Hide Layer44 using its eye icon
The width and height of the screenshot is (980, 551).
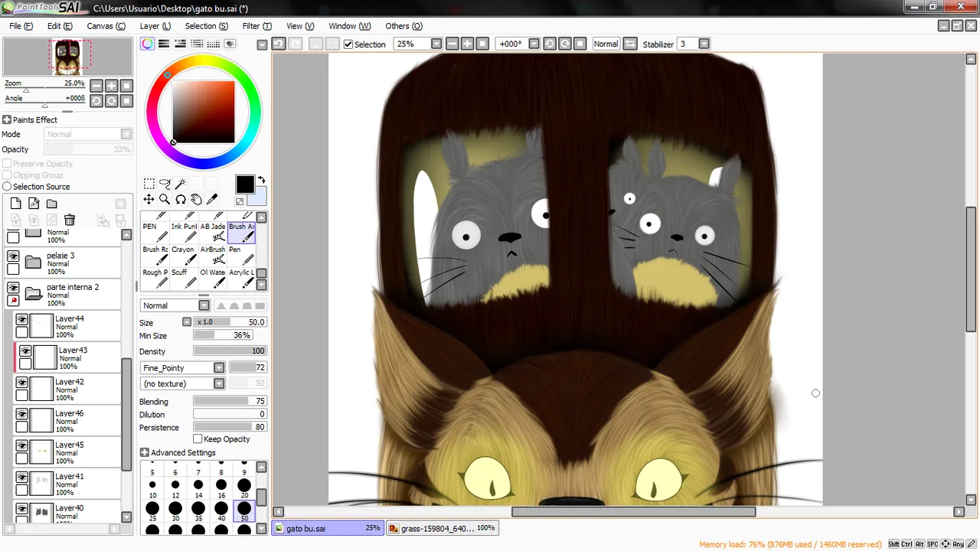22,320
